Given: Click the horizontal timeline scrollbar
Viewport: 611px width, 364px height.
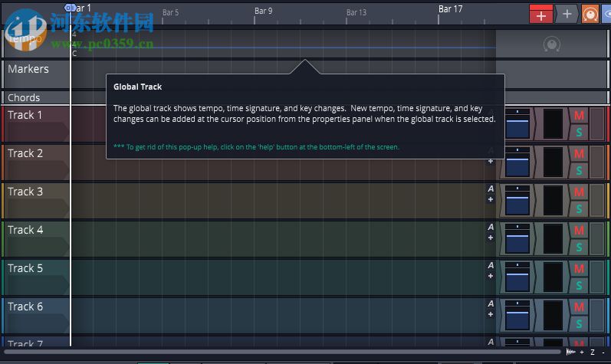Looking at the screenshot, I should coord(282,352).
